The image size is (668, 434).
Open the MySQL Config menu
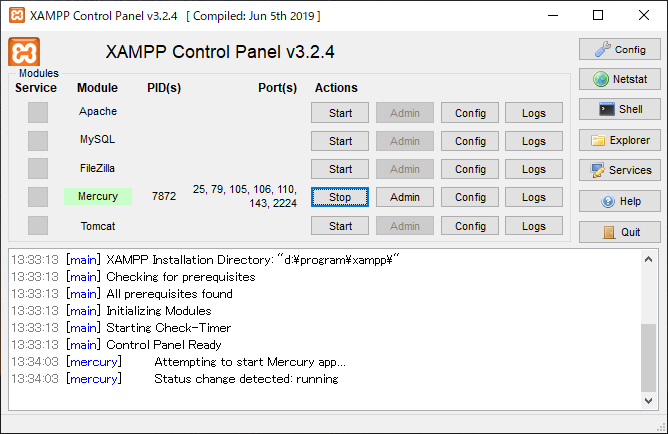(470, 141)
